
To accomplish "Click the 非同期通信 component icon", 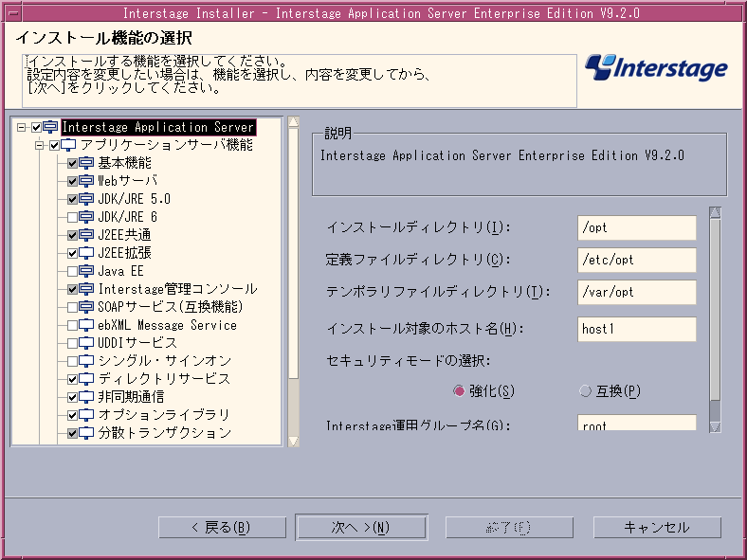I will click(86, 397).
